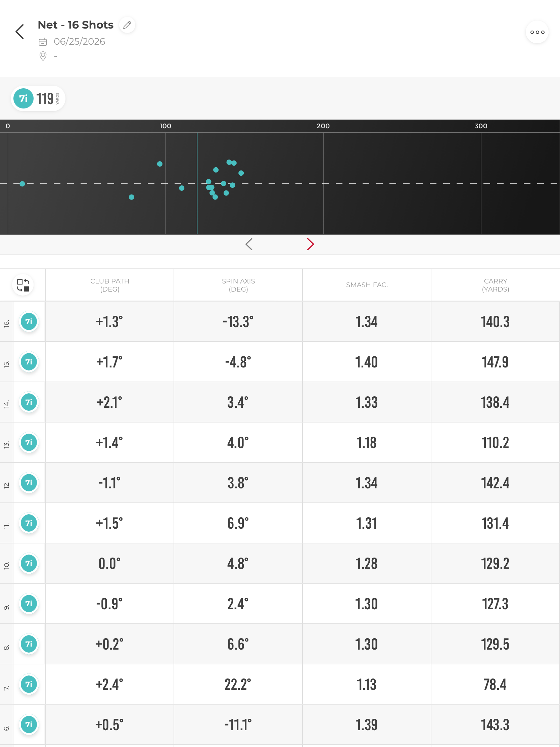Click carry value 78.4
560x747 pixels.
(495, 685)
